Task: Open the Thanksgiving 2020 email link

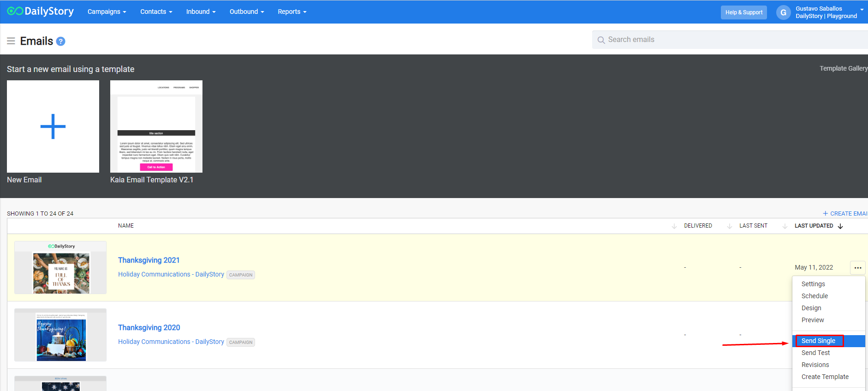Action: 149,328
